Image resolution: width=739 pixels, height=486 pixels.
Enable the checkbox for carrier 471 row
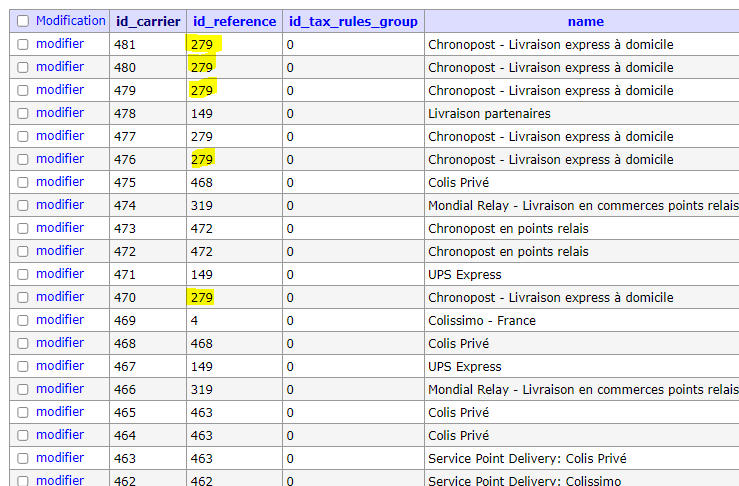(23, 274)
